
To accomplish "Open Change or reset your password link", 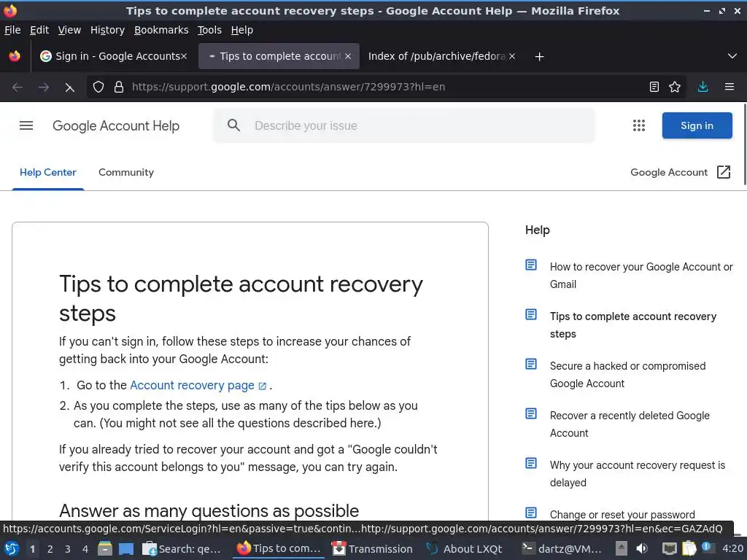I will tap(622, 514).
